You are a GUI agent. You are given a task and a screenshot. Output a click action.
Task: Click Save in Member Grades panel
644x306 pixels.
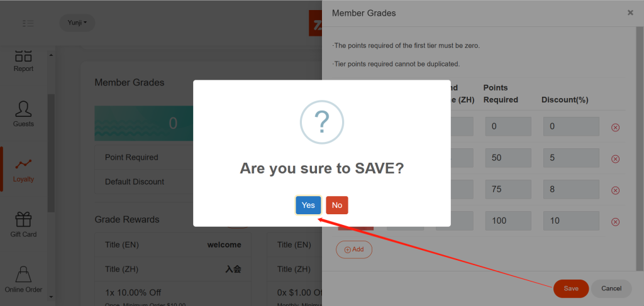point(571,288)
